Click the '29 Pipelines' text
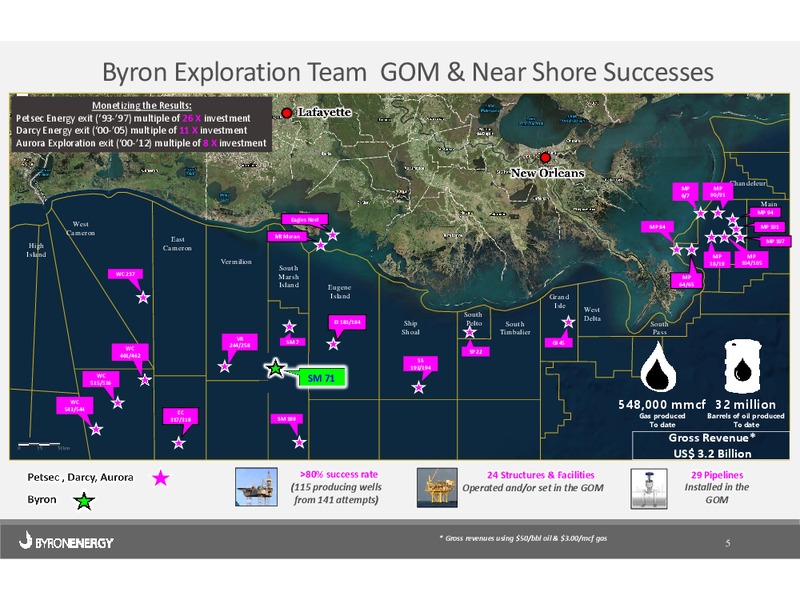 pos(717,474)
